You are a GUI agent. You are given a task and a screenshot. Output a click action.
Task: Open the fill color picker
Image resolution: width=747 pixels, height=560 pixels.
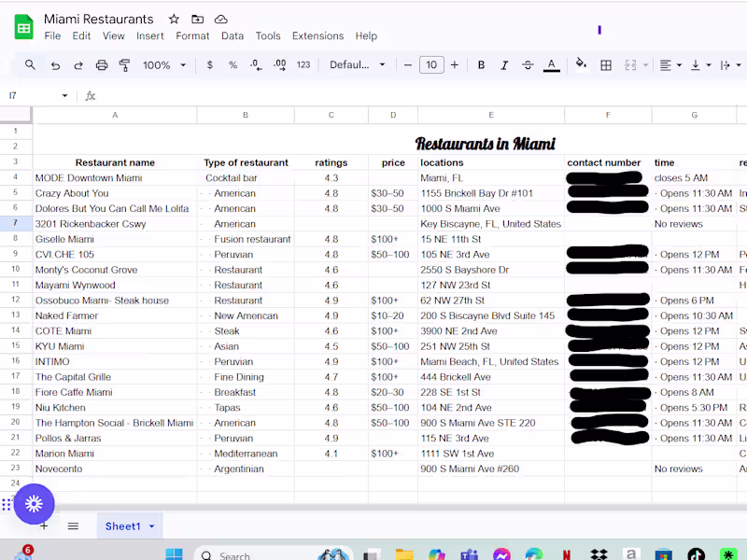[x=581, y=65]
